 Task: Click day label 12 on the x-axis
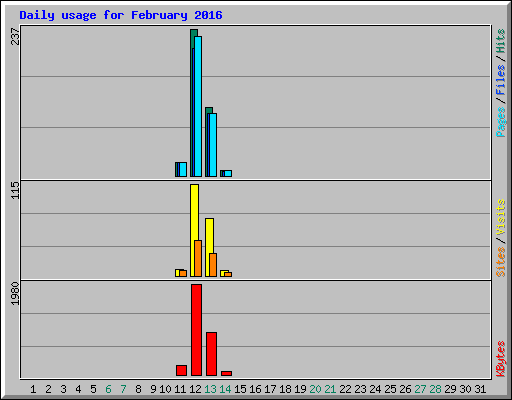coord(195,389)
